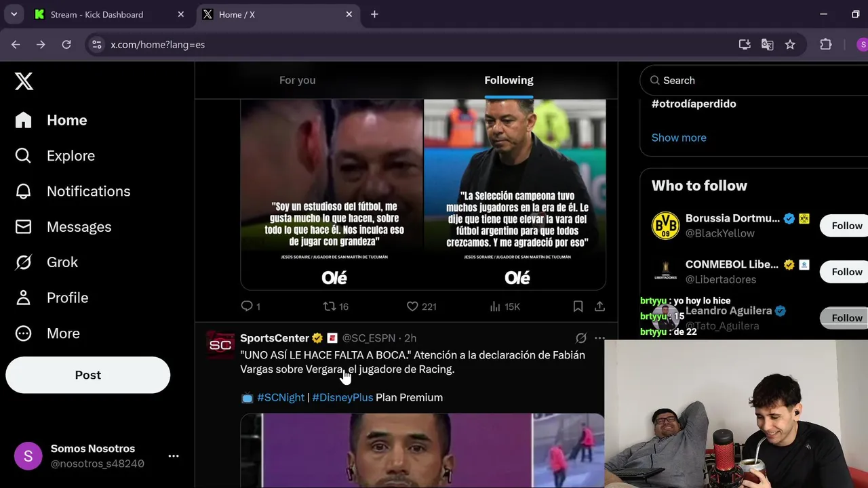Open Notifications from the sidebar

73,191
